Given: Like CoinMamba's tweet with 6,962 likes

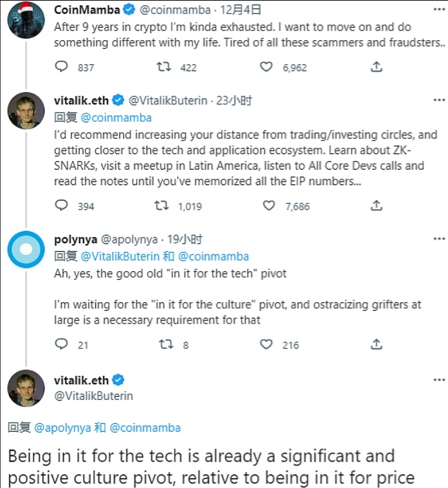Looking at the screenshot, I should click(x=266, y=67).
